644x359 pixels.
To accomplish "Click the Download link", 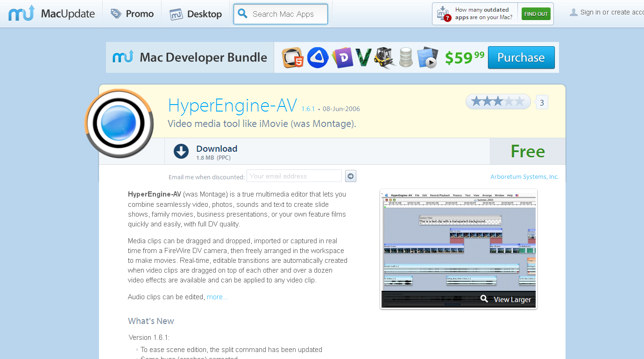I will (217, 148).
